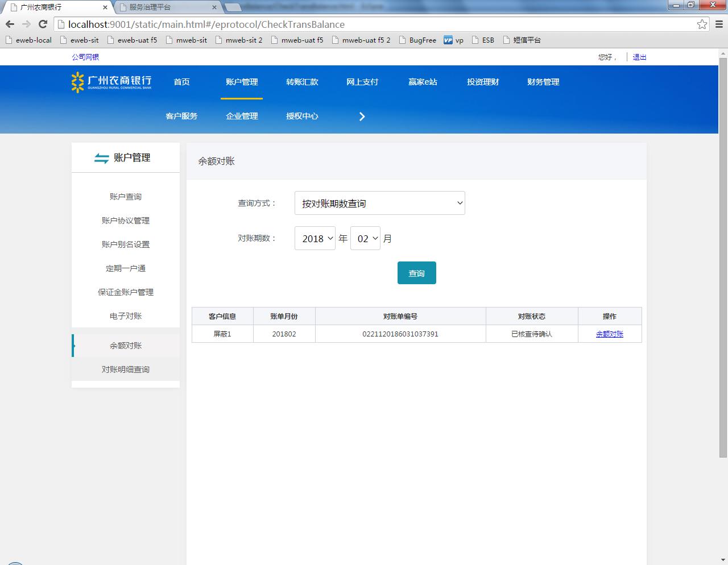This screenshot has height=565, width=728.
Task: Go to 网上支付 menu
Action: pyautogui.click(x=362, y=82)
